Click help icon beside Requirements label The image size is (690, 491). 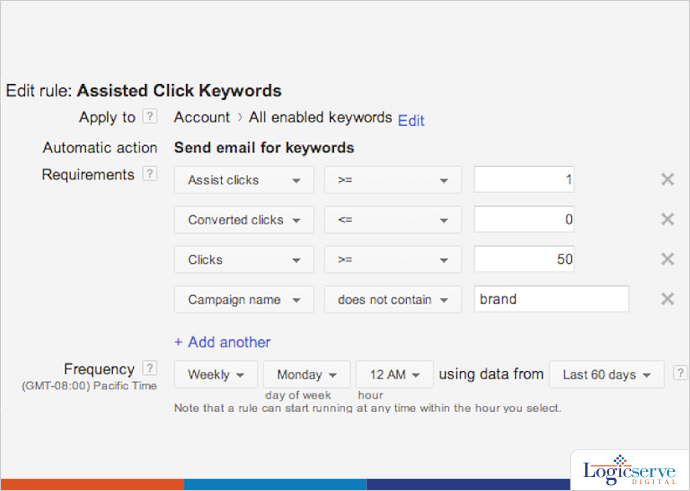pyautogui.click(x=150, y=174)
